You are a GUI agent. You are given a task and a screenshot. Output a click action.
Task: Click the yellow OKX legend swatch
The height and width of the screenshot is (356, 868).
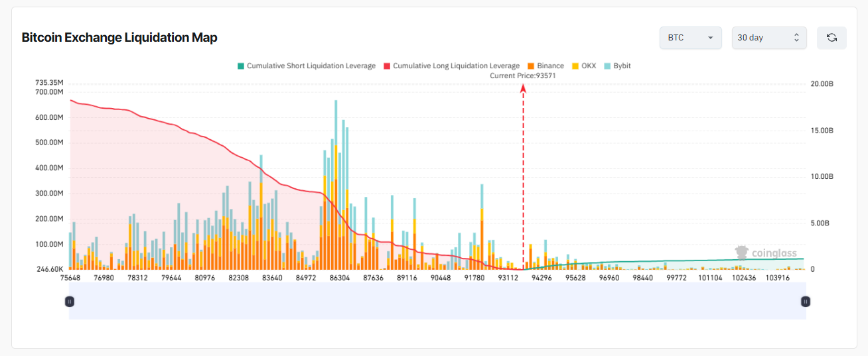click(575, 66)
